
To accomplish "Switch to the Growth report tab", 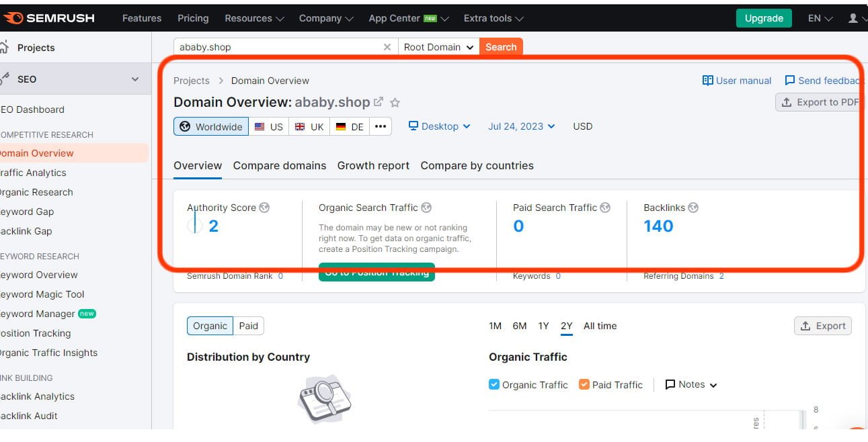I will (373, 165).
